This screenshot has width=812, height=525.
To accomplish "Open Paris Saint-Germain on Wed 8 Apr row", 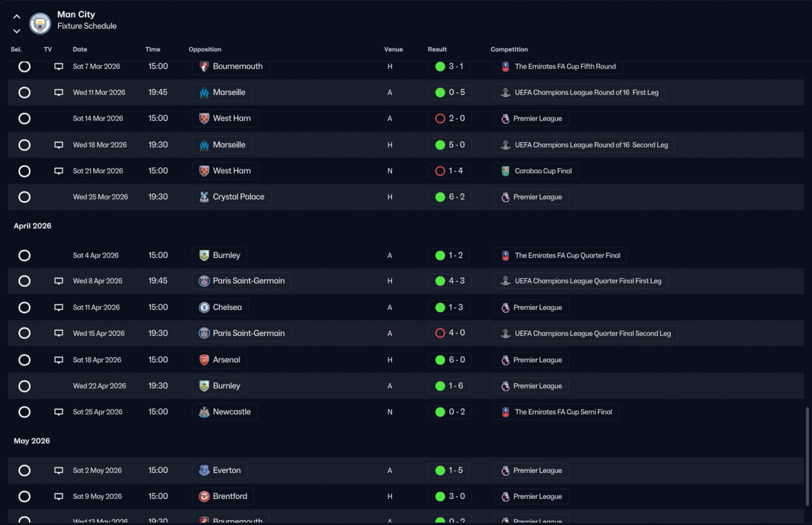I will pyautogui.click(x=242, y=281).
